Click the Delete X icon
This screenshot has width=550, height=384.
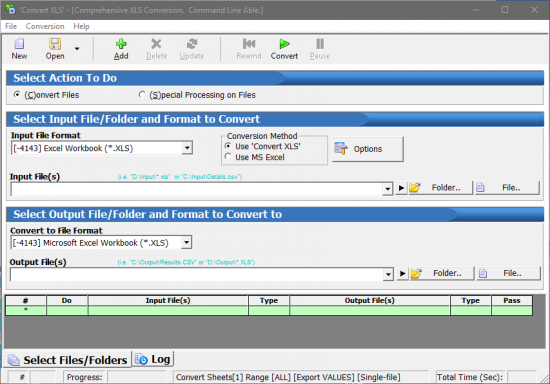(x=156, y=44)
